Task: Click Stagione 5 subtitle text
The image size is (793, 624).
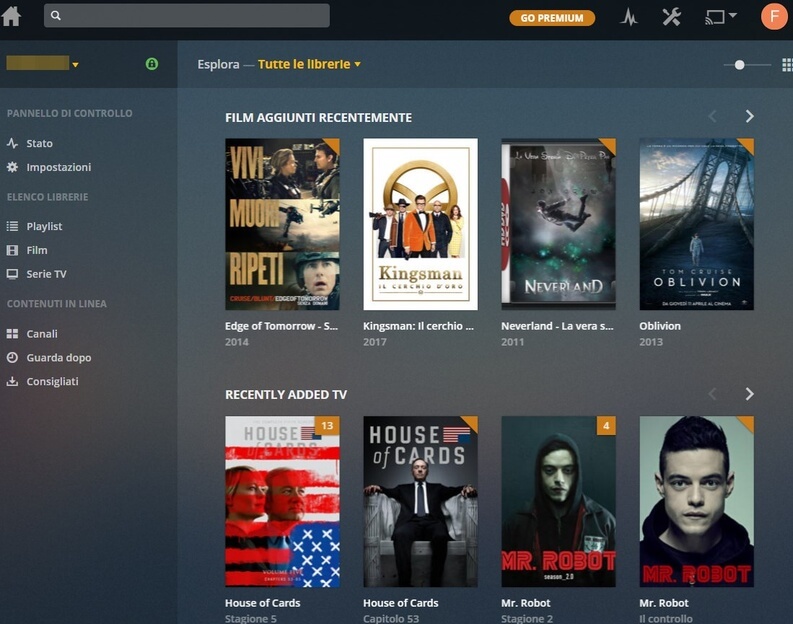Action: point(251,618)
